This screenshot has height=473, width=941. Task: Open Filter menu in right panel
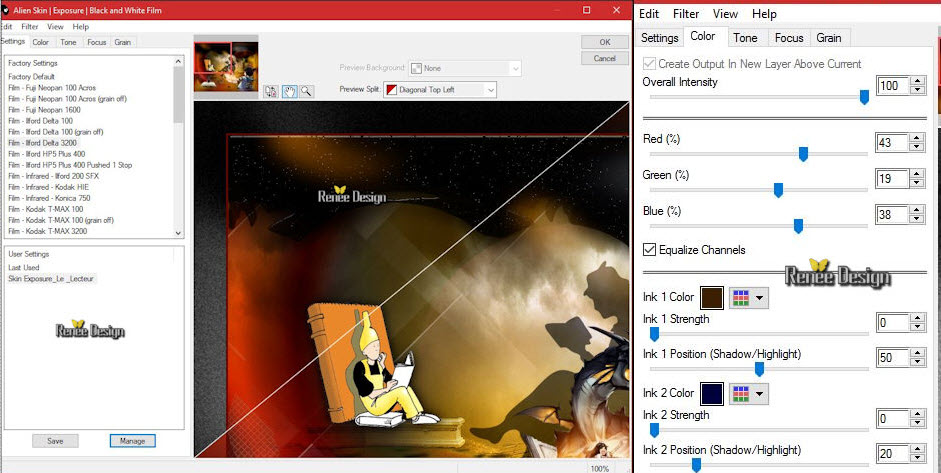point(686,14)
